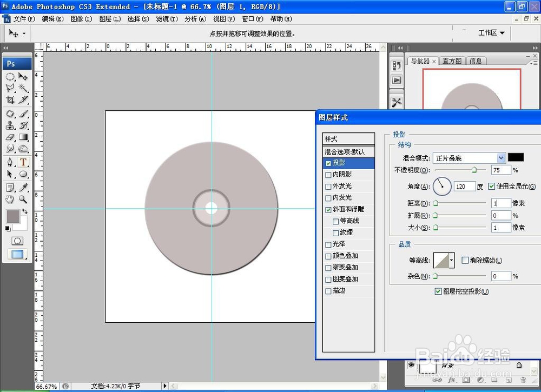Switch to the 信息 info tab
This screenshot has height=392, width=541.
tap(476, 61)
